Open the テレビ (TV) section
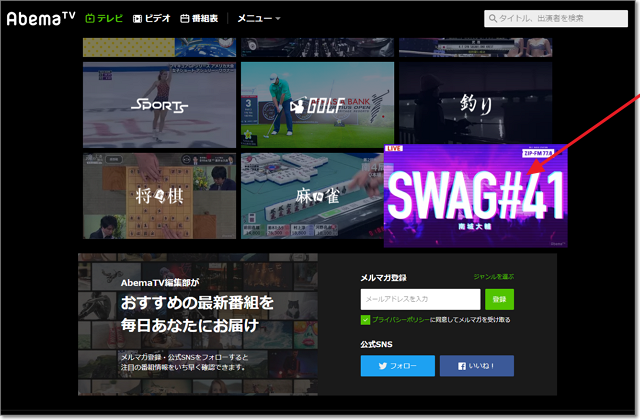The image size is (640, 420). (x=104, y=18)
